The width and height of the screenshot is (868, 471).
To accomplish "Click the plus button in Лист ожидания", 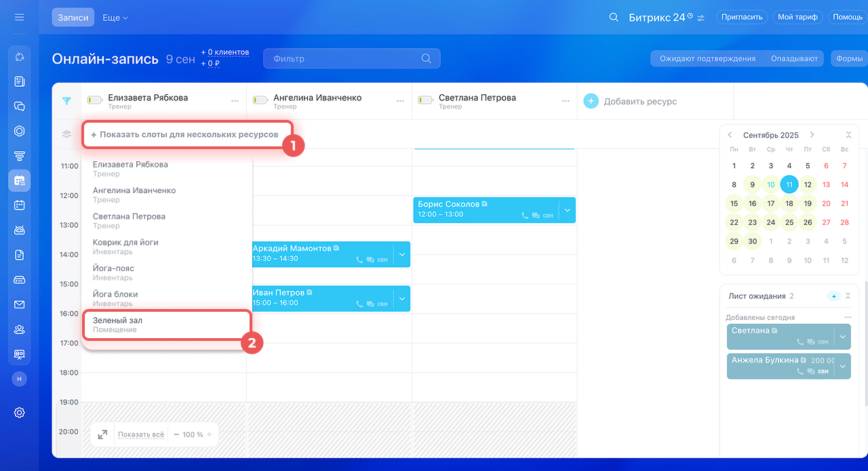I will [833, 296].
